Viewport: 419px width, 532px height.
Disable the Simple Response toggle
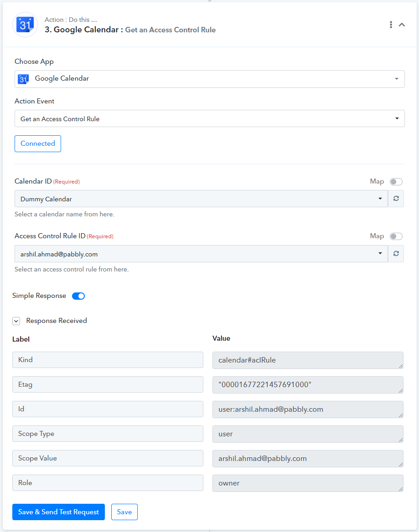coord(78,296)
